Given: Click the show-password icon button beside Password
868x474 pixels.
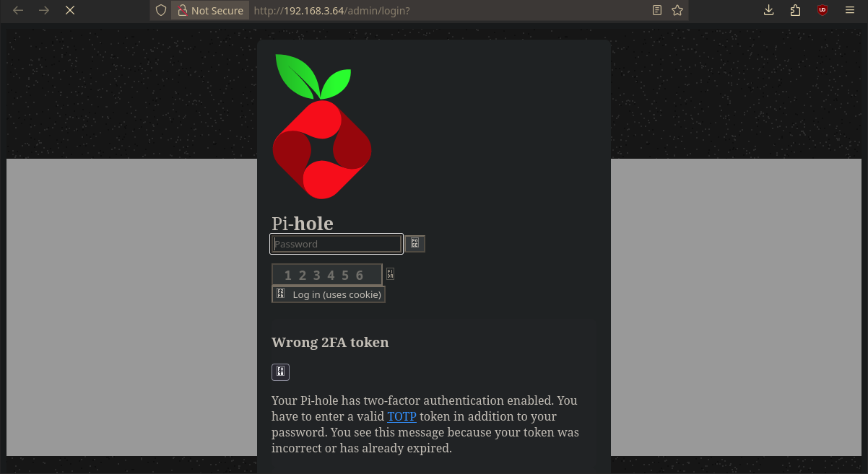Looking at the screenshot, I should pos(415,244).
